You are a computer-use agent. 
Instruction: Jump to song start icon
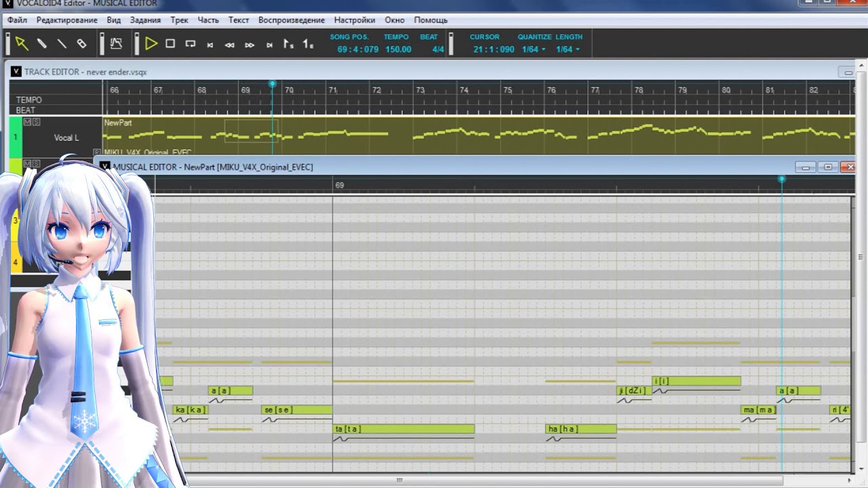coord(210,45)
